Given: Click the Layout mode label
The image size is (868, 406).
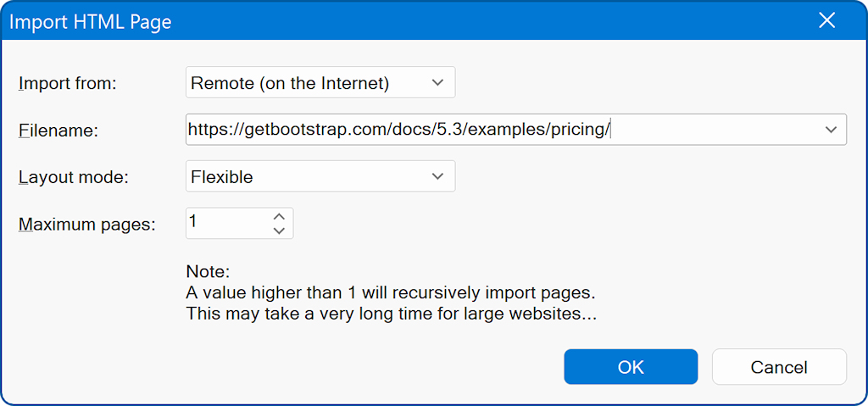Looking at the screenshot, I should 73,177.
